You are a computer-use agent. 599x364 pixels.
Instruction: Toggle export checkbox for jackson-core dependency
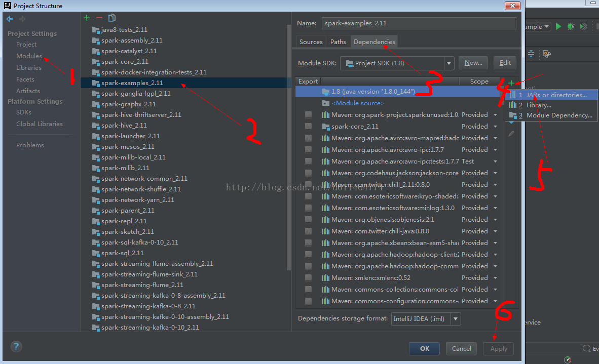pyautogui.click(x=308, y=173)
